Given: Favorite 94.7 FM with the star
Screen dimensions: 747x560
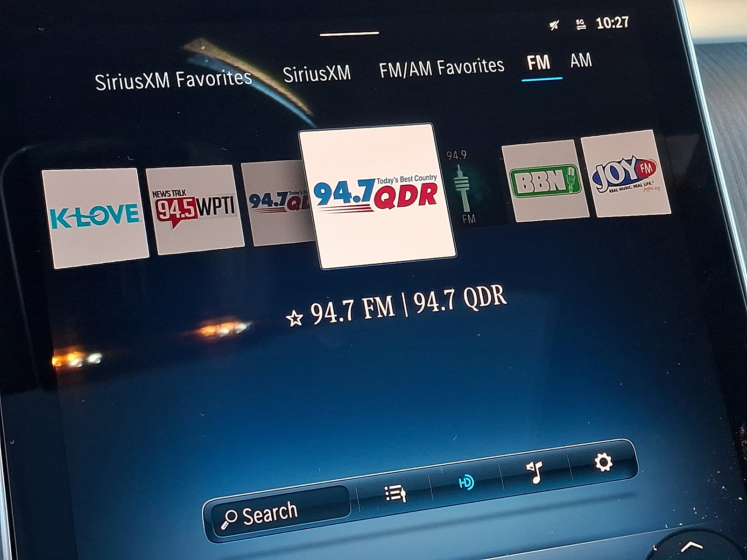Looking at the screenshot, I should click(294, 318).
